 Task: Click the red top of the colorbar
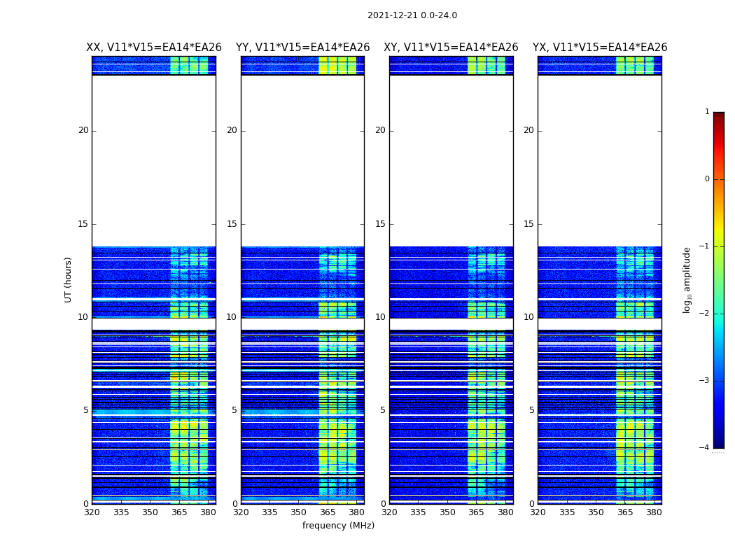tap(719, 118)
